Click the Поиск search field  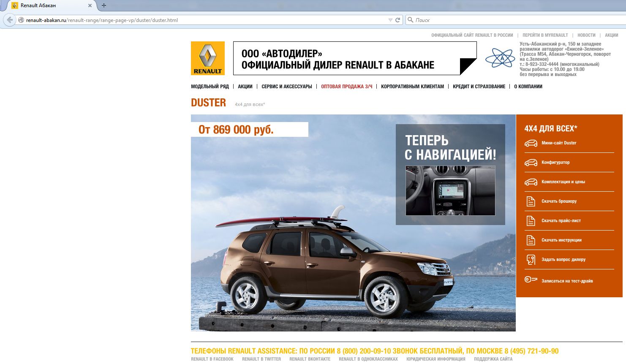[x=515, y=20]
